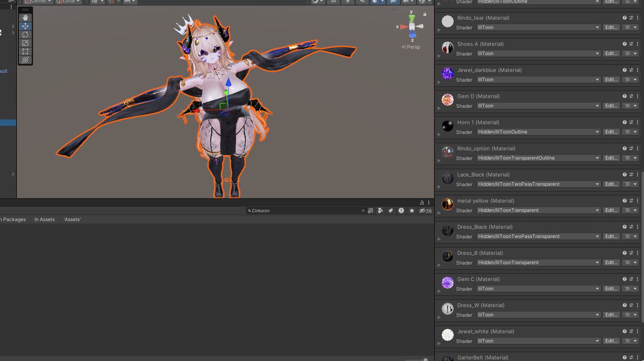Toggle the scene gizmo rotation lock
644x361 pixels.
[x=425, y=14]
